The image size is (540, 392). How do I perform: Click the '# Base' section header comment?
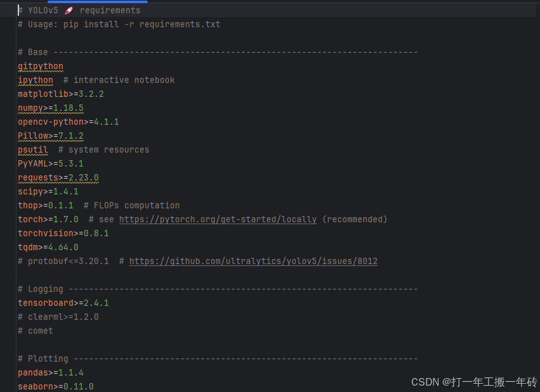(x=217, y=52)
